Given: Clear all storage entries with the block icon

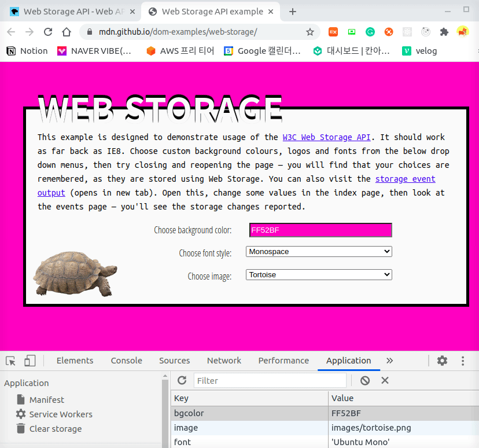Looking at the screenshot, I should pyautogui.click(x=365, y=380).
